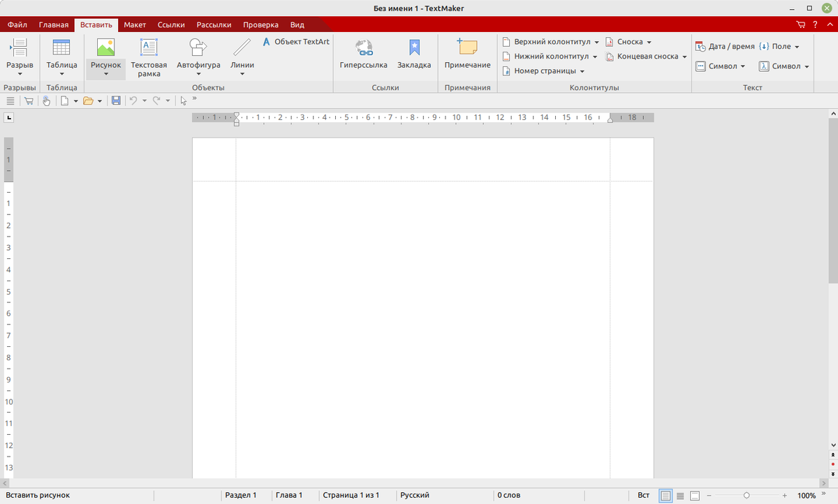The height and width of the screenshot is (504, 838).
Task: Go to previous page double-arrow button
Action: [833, 454]
